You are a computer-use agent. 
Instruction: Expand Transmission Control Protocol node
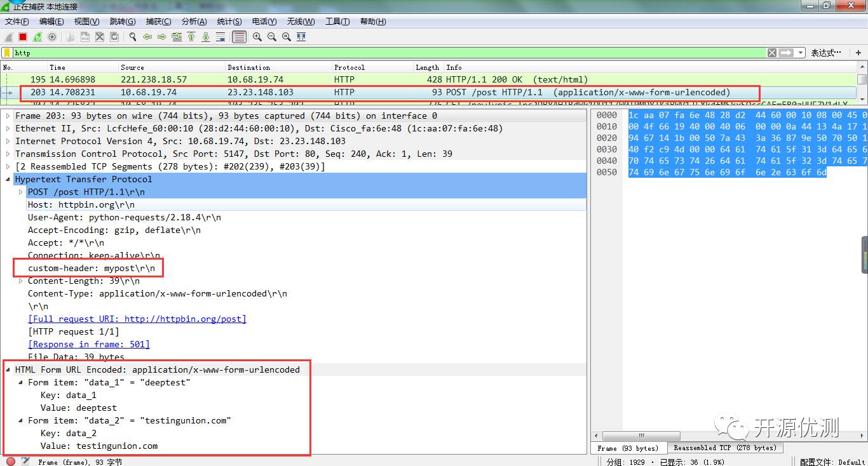point(8,154)
